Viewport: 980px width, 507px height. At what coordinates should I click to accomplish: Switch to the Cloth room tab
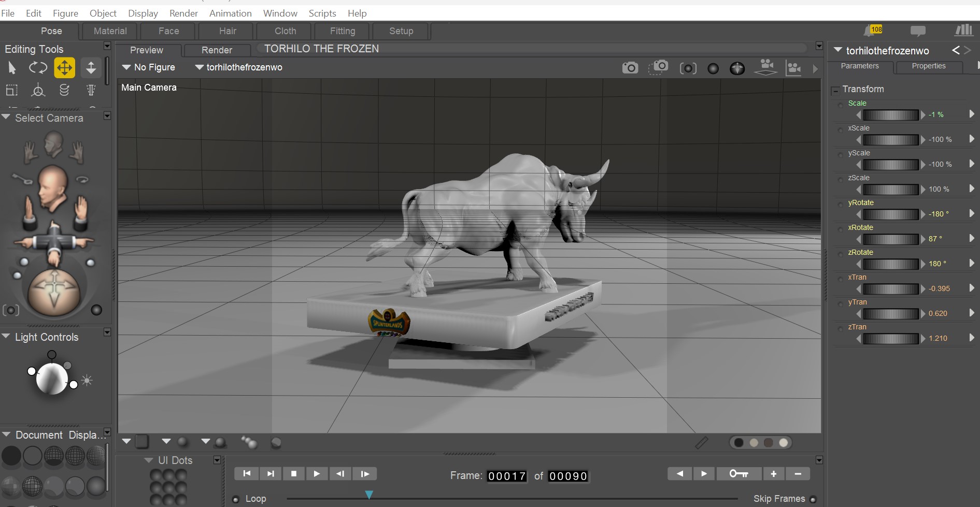tap(286, 31)
